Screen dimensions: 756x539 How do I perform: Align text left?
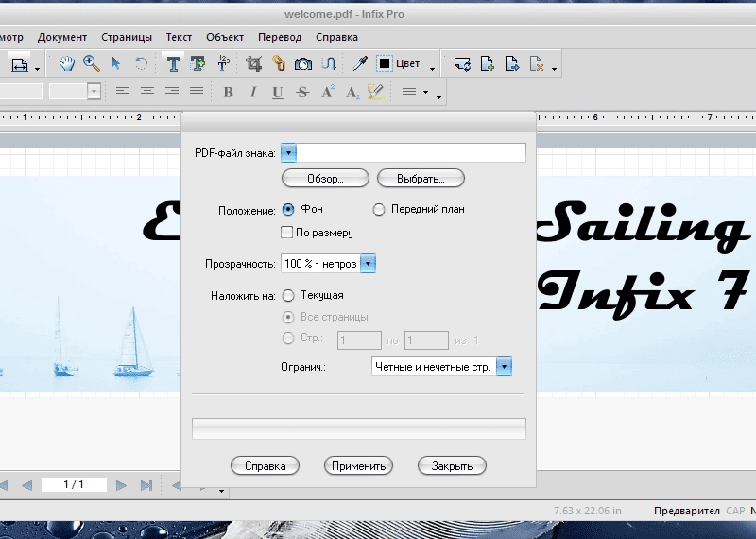coord(123,92)
